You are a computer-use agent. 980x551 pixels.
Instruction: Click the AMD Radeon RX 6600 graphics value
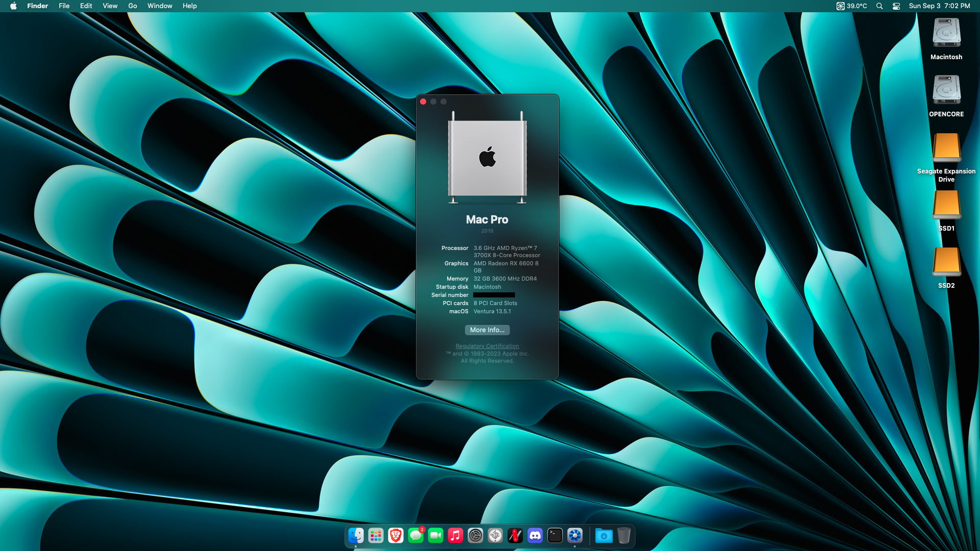click(x=506, y=267)
